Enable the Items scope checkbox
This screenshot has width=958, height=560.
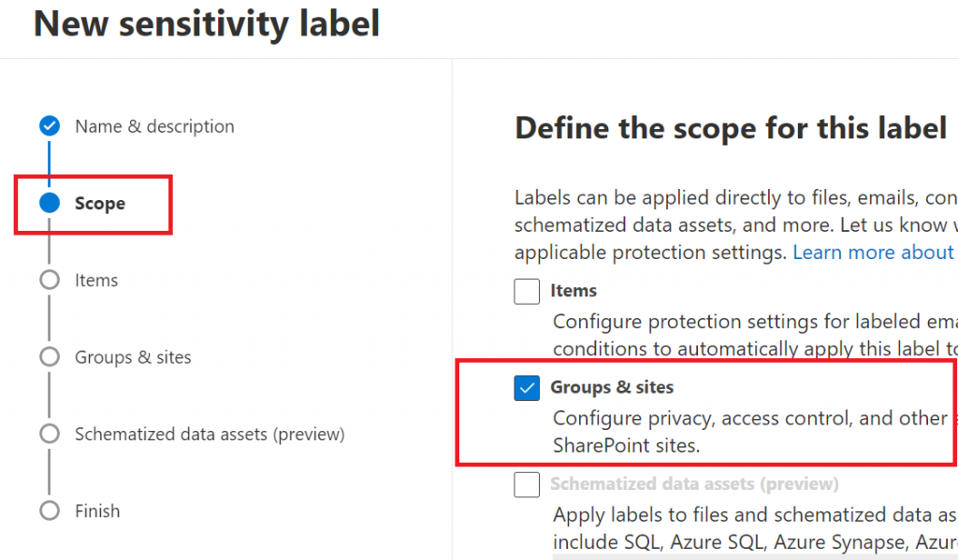(x=527, y=292)
